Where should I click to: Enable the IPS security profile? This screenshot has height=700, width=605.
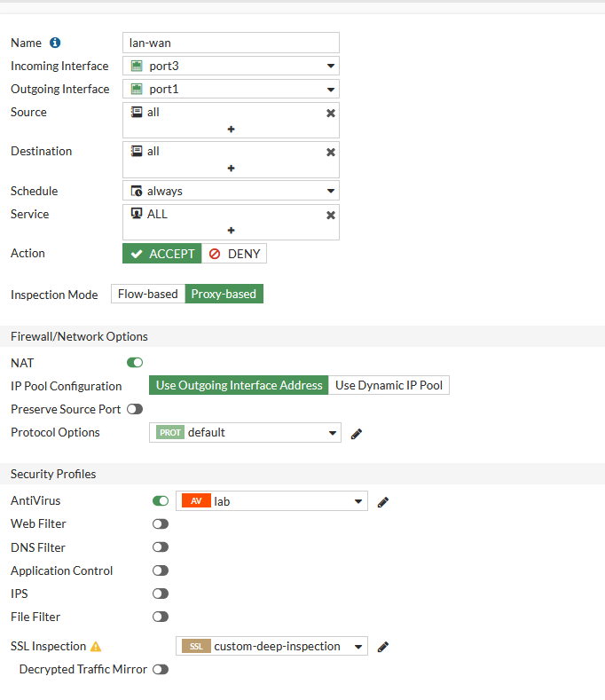pos(161,594)
